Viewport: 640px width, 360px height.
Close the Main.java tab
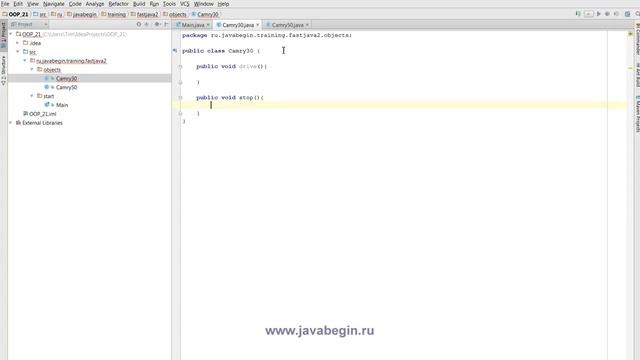click(x=208, y=25)
